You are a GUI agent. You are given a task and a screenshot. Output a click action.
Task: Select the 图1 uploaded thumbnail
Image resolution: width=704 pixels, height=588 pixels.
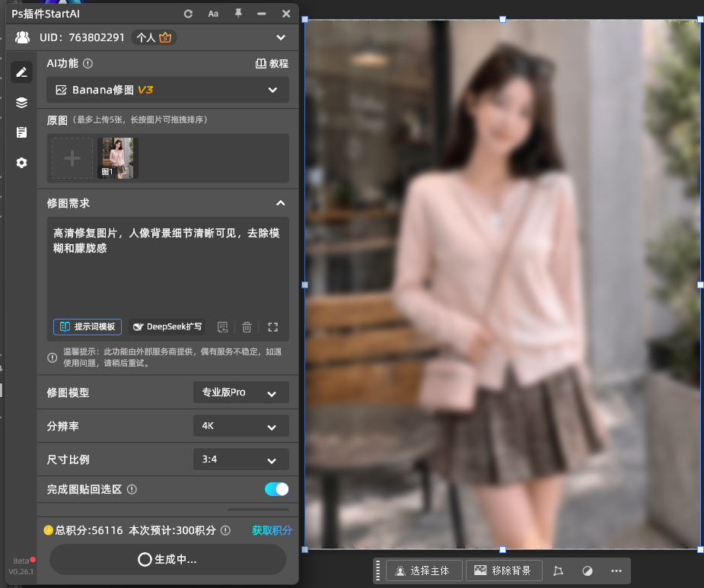click(118, 158)
